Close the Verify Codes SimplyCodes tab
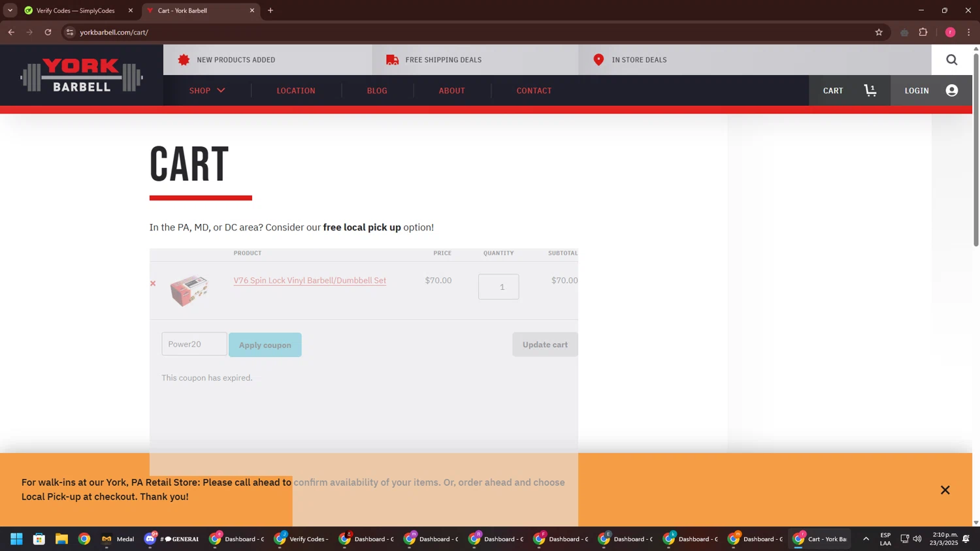This screenshot has height=551, width=980. [130, 10]
